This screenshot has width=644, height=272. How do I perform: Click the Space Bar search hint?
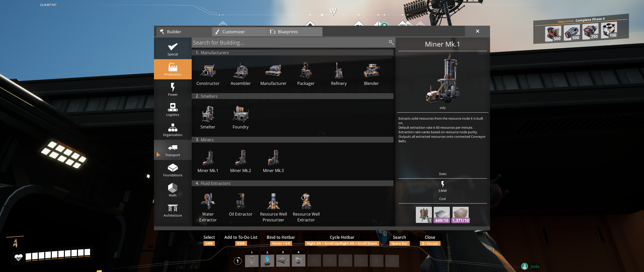click(399, 243)
